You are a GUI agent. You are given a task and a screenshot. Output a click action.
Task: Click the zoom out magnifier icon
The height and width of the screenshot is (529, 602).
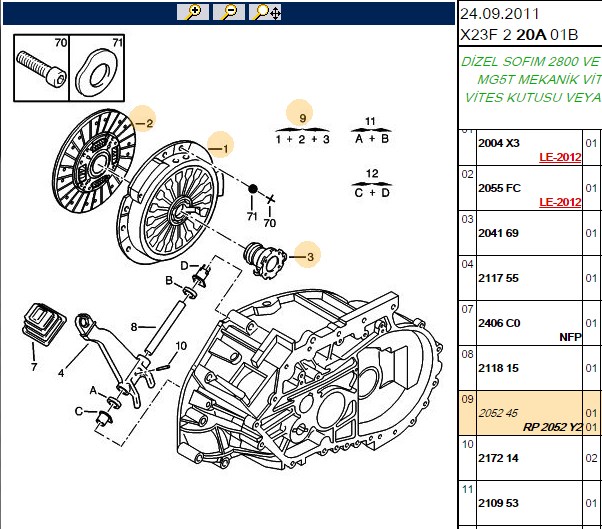click(229, 12)
